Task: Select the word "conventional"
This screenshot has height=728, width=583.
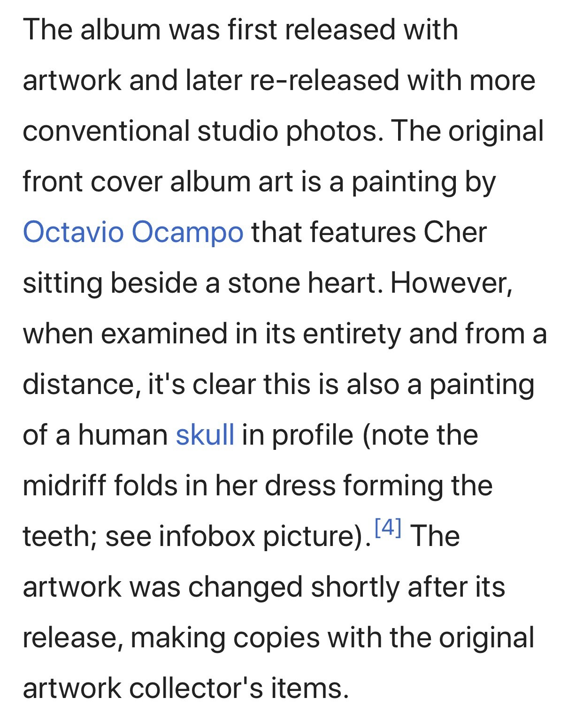Action: pos(106,130)
